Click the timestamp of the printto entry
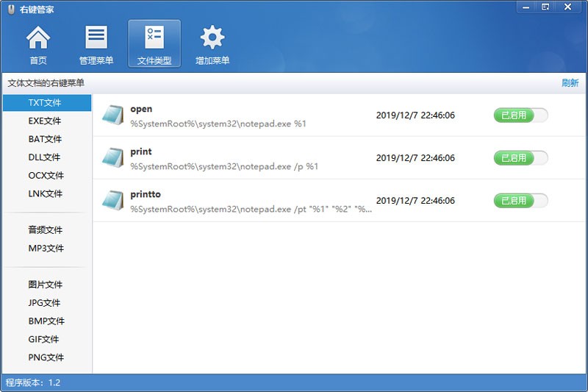588x392 pixels. point(415,201)
